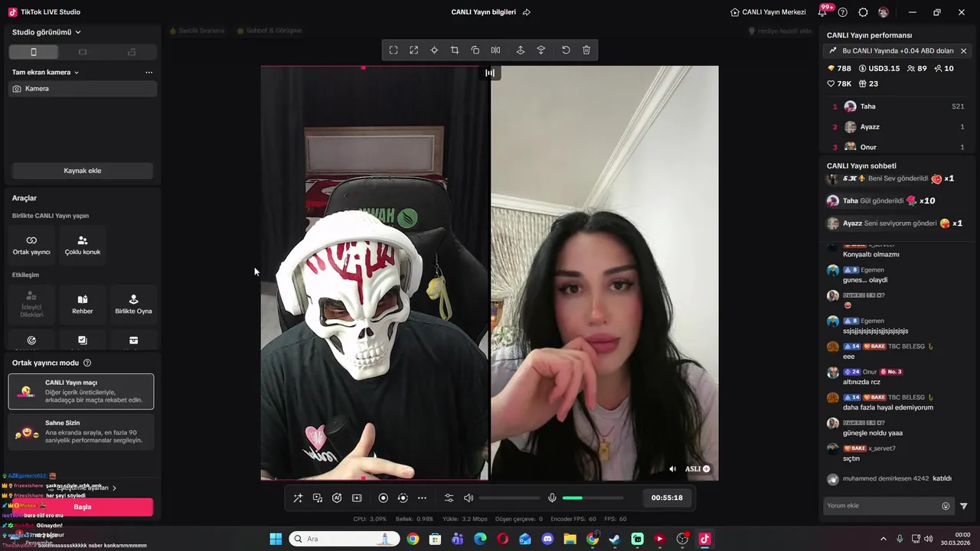The width and height of the screenshot is (980, 551).
Task: Click the duplicate source icon
Action: pos(475,50)
